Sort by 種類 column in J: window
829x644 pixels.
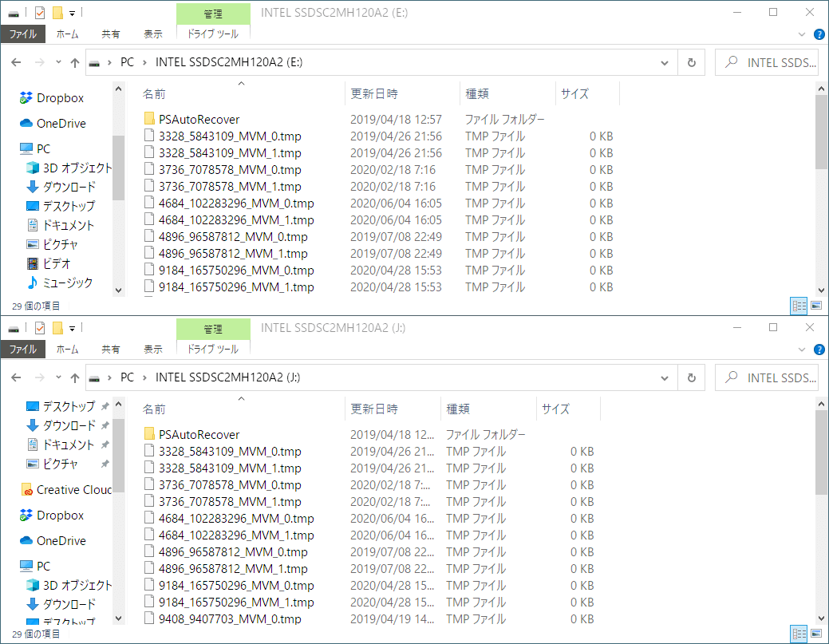[x=458, y=409]
